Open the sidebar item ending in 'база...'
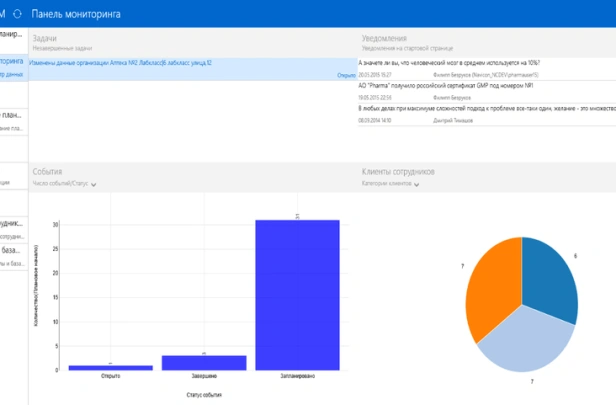Viewport: 616px width, 405px height. tap(13, 250)
